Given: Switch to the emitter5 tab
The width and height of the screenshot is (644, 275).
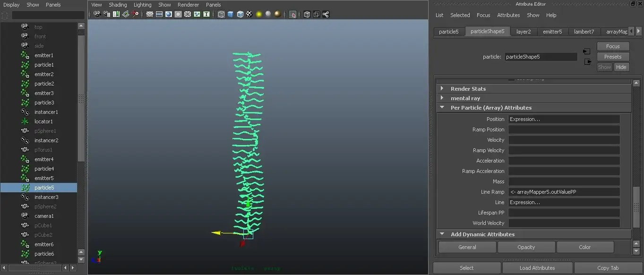Looking at the screenshot, I should coord(552,32).
